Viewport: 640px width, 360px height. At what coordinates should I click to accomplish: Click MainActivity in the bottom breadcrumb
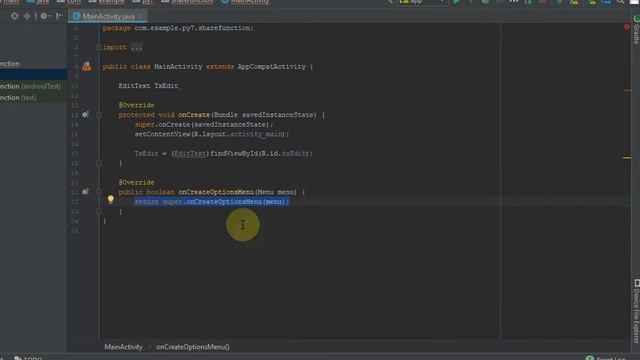click(x=124, y=347)
